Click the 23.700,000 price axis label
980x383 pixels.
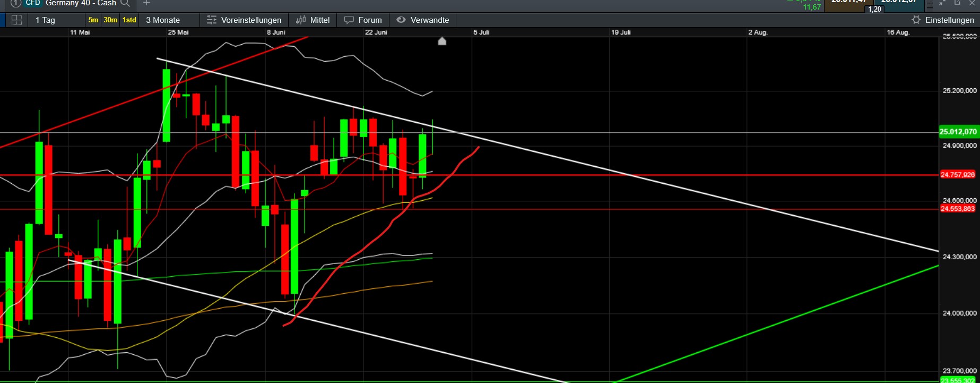[x=959, y=371]
